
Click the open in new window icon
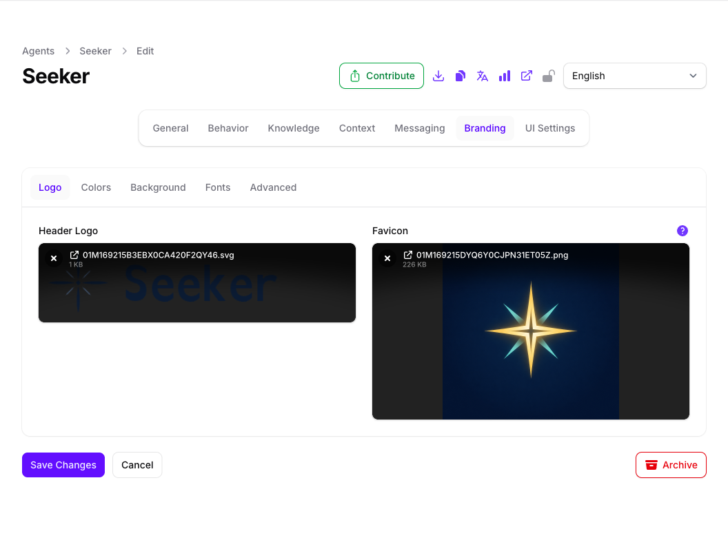(527, 76)
